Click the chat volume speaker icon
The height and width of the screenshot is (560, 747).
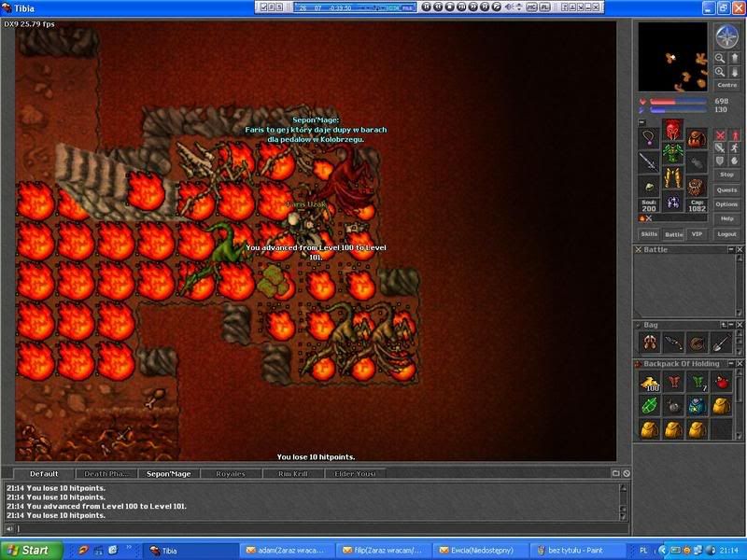point(9,528)
